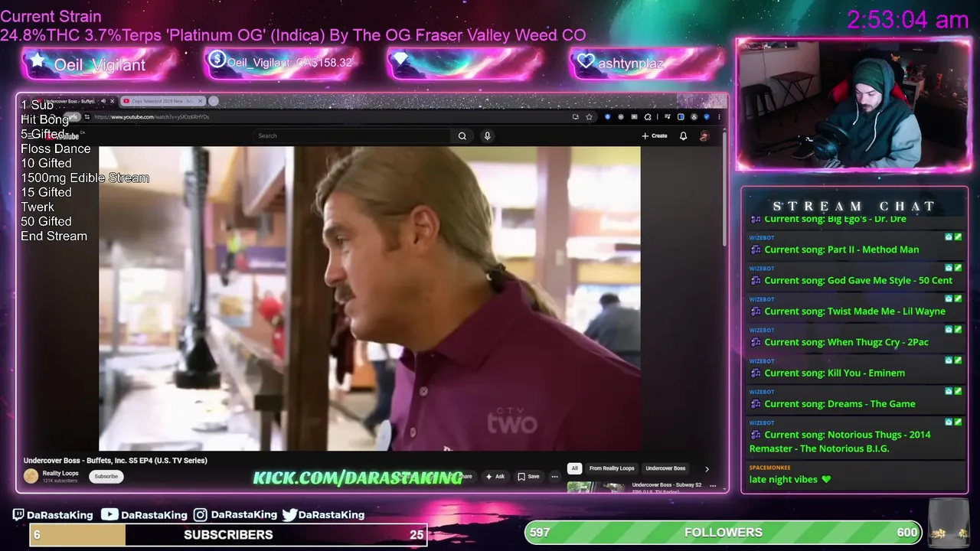Close the Undercover Boss browser tab
980x551 pixels.
pyautogui.click(x=113, y=101)
